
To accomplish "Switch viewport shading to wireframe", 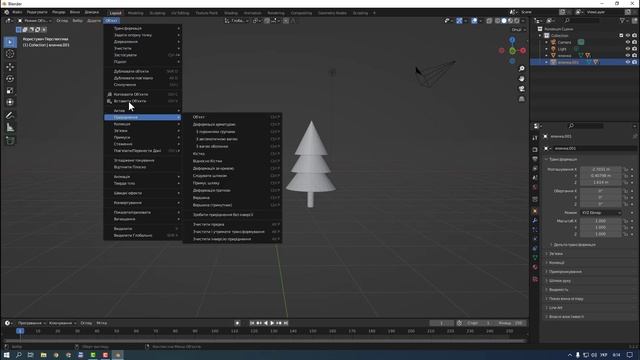I will (498, 20).
